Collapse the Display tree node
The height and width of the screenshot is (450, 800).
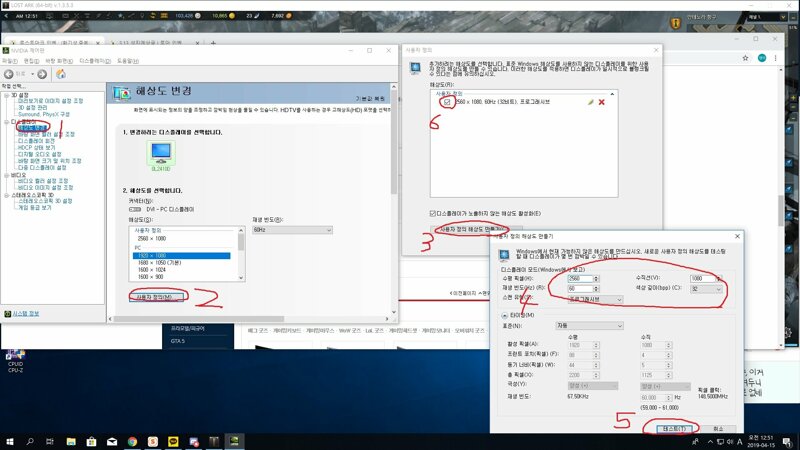point(7,122)
